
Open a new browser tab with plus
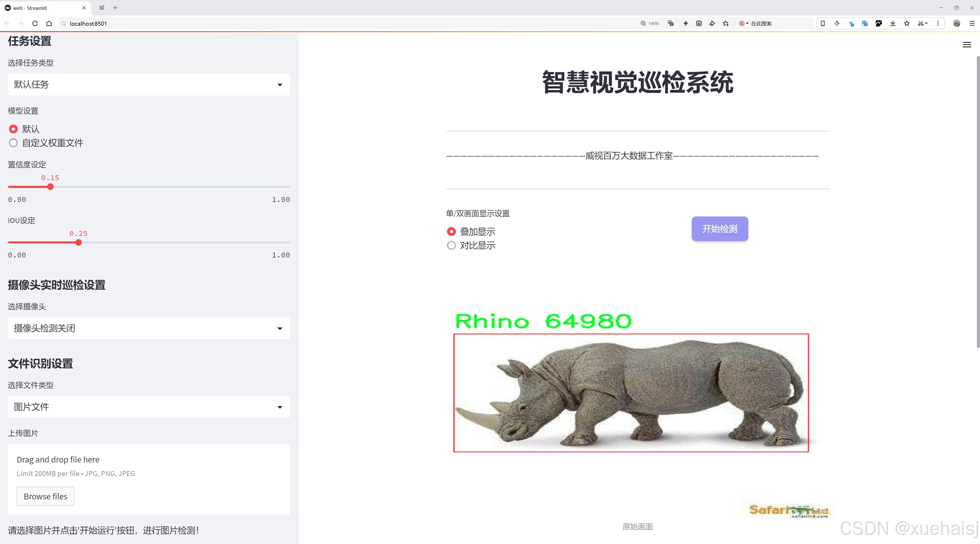tap(115, 8)
